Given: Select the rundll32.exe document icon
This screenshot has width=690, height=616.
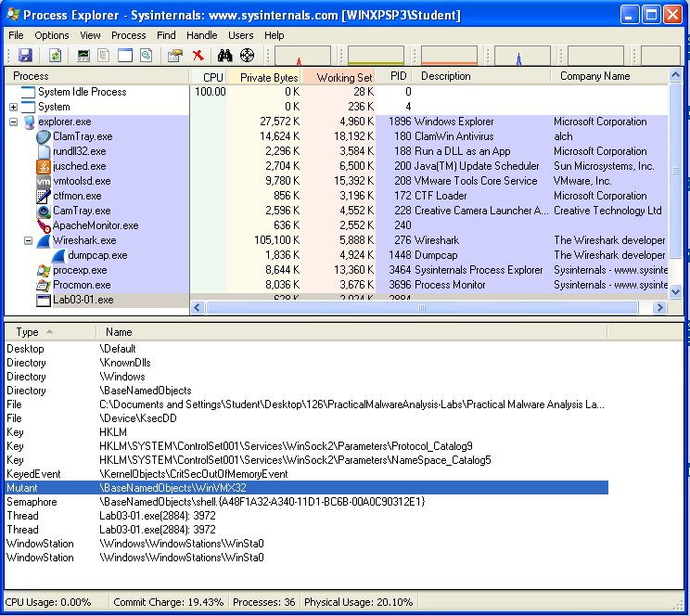Looking at the screenshot, I should click(x=43, y=151).
